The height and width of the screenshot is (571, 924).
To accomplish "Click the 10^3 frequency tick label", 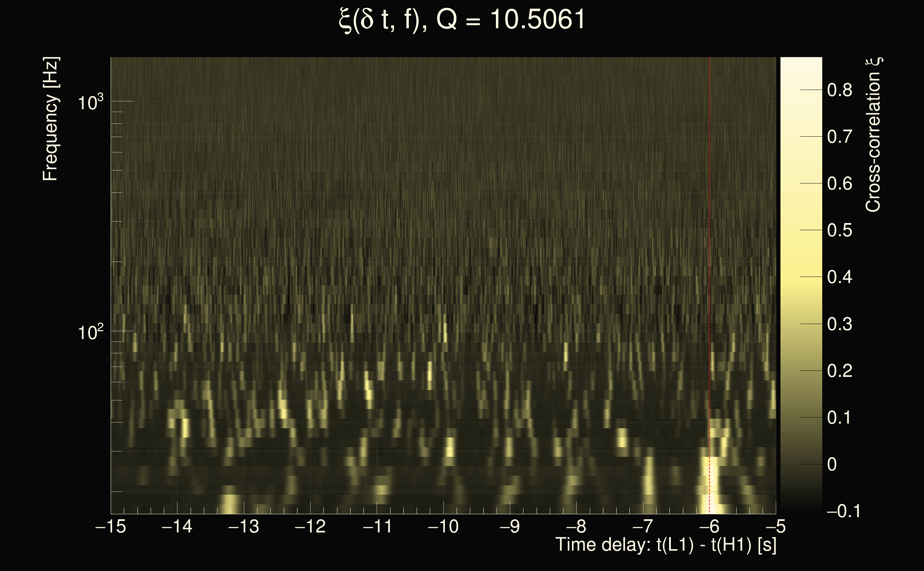I will pyautogui.click(x=90, y=102).
